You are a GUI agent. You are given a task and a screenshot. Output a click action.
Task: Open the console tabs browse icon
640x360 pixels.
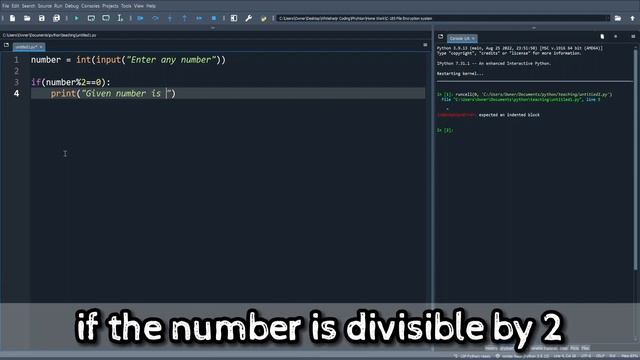[x=440, y=37]
